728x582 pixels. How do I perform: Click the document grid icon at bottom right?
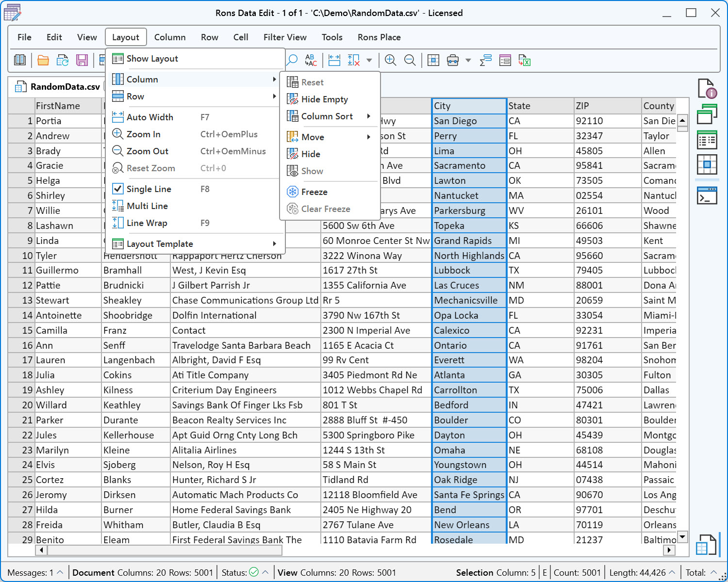pyautogui.click(x=706, y=545)
